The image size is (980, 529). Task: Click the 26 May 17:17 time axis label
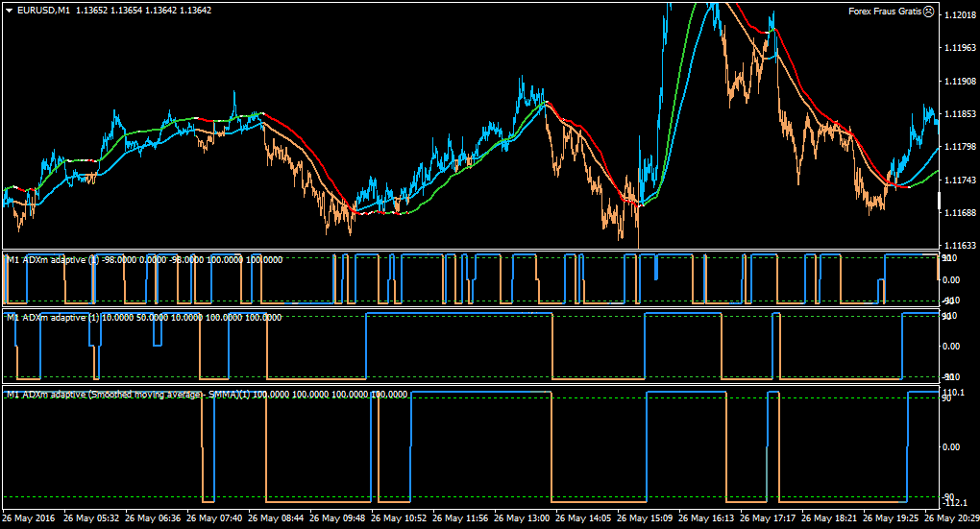pos(768,517)
